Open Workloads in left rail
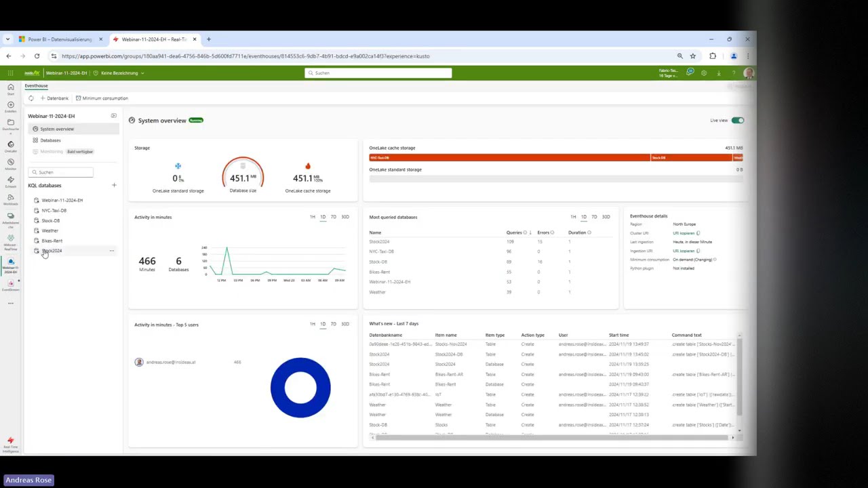 (x=10, y=199)
